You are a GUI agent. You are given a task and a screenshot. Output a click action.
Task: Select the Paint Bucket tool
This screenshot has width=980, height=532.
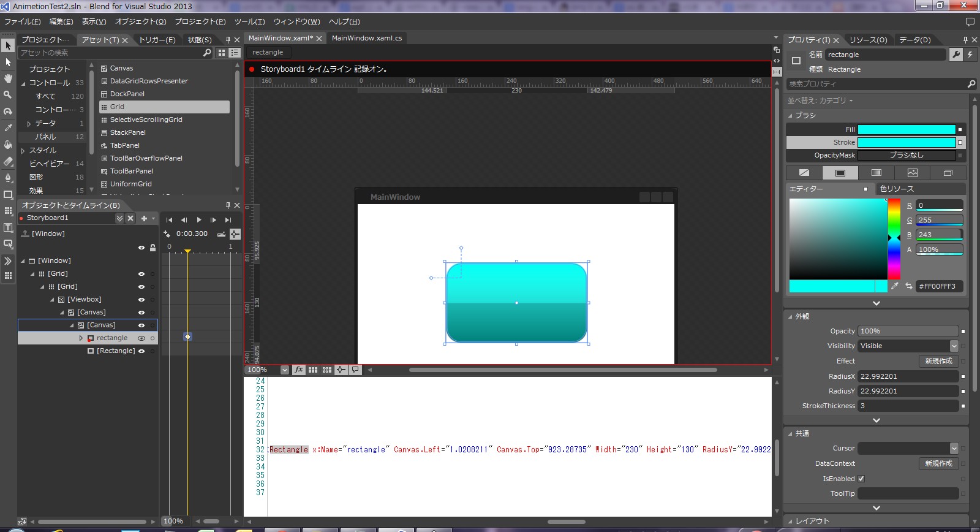8,145
